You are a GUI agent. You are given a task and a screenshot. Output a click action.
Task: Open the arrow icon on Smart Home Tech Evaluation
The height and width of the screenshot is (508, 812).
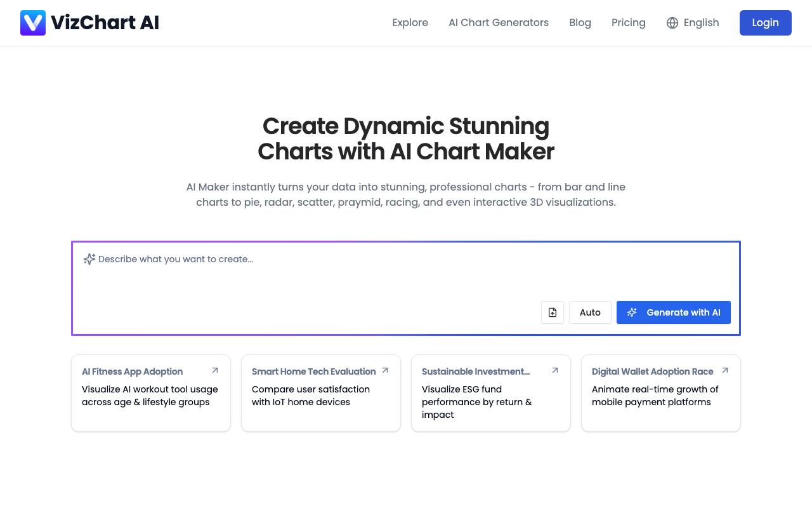point(385,370)
